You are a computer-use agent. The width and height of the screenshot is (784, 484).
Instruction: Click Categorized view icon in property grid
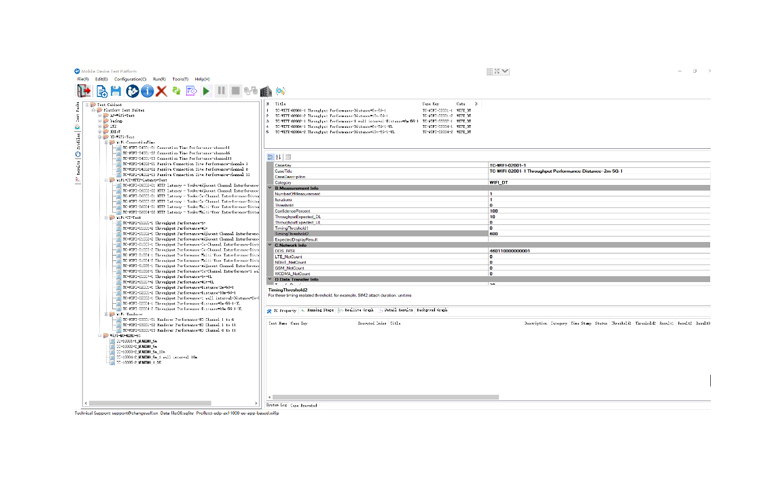(271, 157)
